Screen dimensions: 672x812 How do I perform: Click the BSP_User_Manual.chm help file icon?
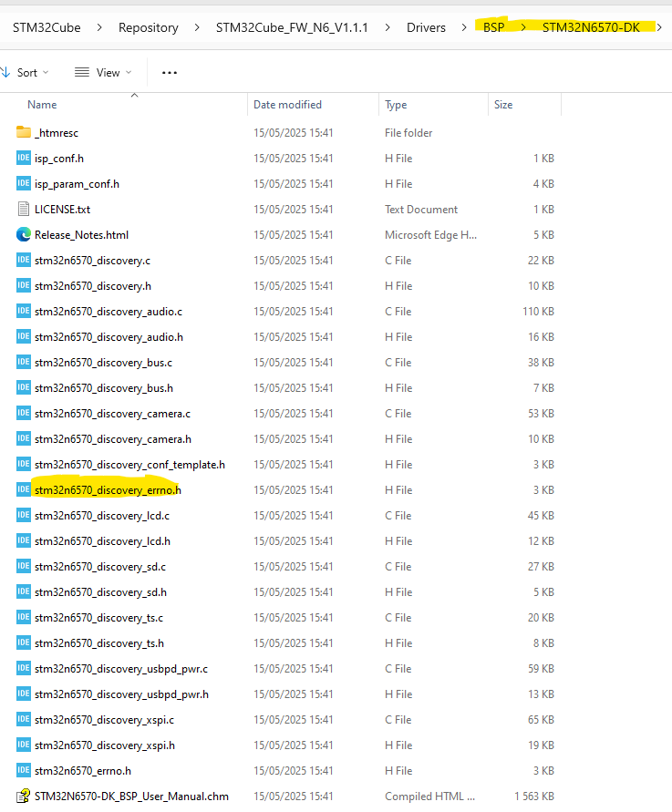pos(24,796)
